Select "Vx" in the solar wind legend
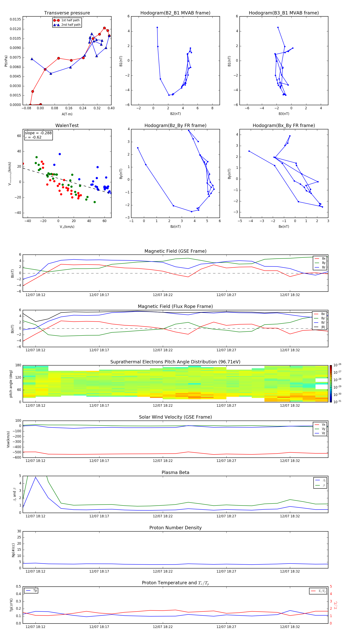Image resolution: width=351 pixels, height=644 pixels. pos(320,424)
